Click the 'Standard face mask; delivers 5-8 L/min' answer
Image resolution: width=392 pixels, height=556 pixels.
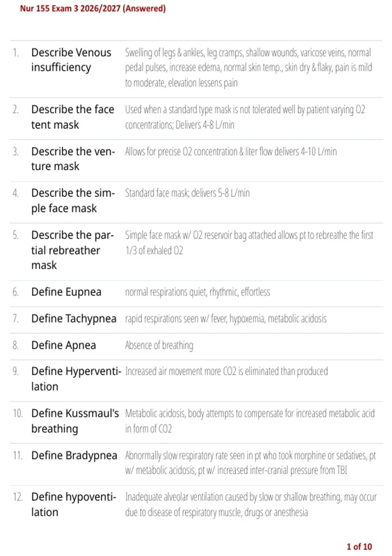pyautogui.click(x=187, y=193)
